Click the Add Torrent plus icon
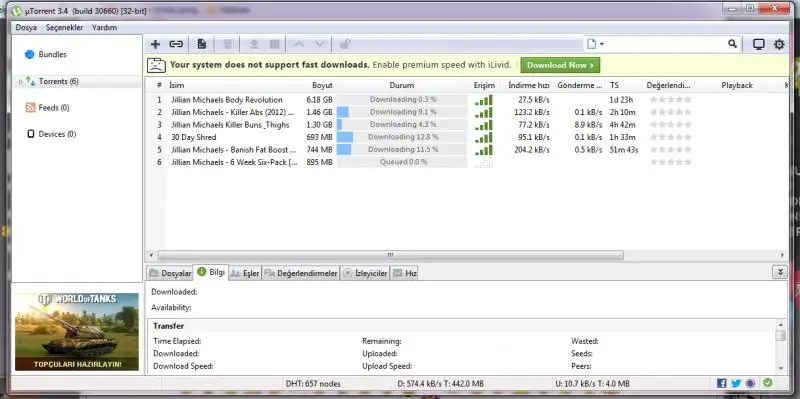Viewport: 800px width, 399px height. [x=155, y=44]
